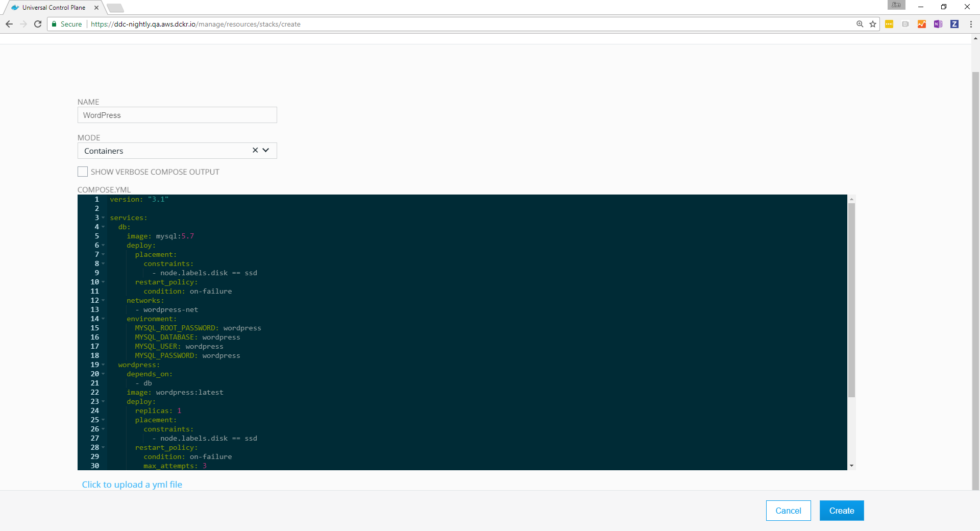Collapse the services block at line 3
The height and width of the screenshot is (531, 980).
tap(103, 218)
